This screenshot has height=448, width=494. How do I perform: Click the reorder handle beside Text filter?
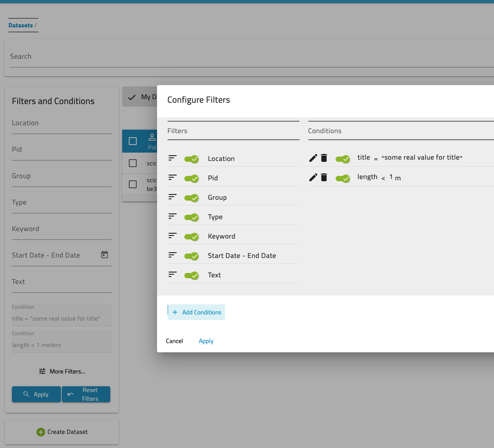pyautogui.click(x=172, y=274)
